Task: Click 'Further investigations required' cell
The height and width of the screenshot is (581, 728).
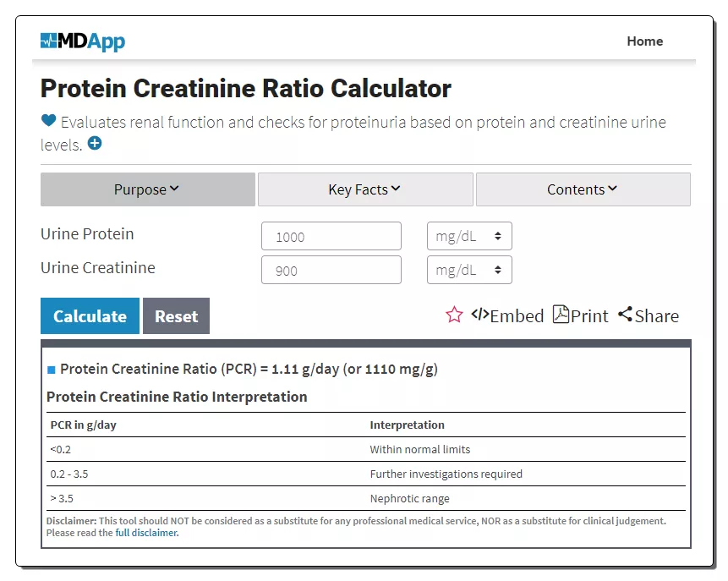Action: pos(446,474)
